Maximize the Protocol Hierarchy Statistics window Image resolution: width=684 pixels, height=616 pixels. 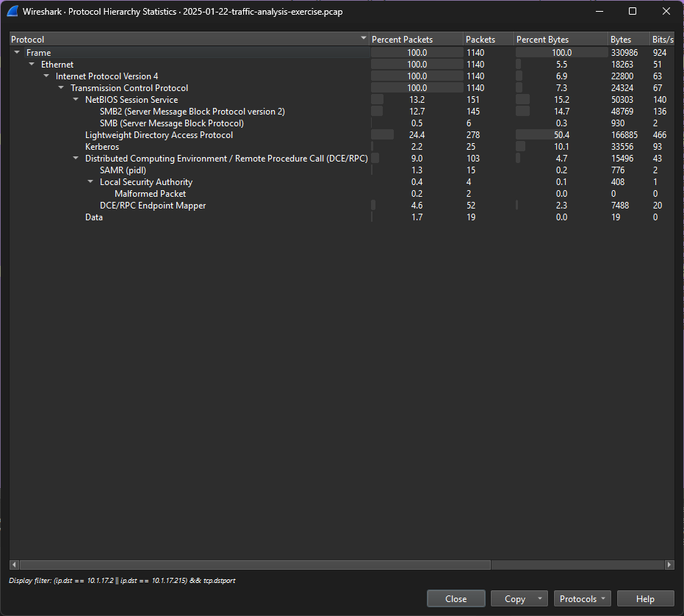pos(633,12)
